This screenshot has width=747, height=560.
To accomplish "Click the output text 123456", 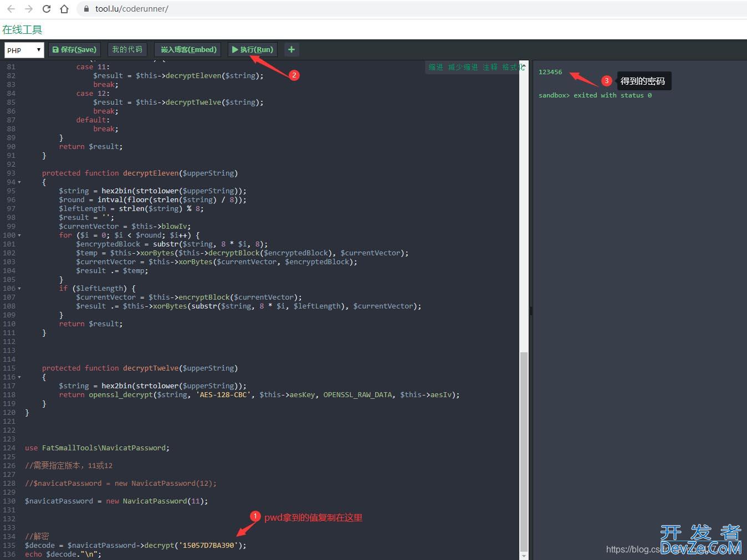I will coord(550,72).
